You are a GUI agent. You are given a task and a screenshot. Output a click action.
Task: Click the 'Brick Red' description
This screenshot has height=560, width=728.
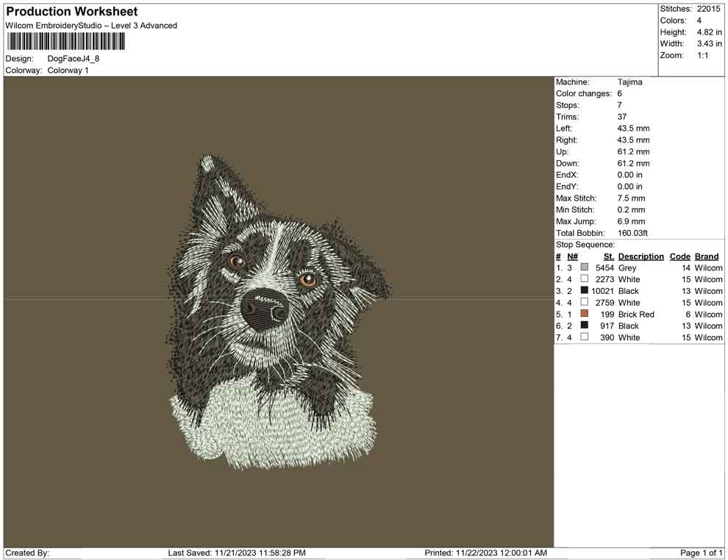tap(636, 314)
